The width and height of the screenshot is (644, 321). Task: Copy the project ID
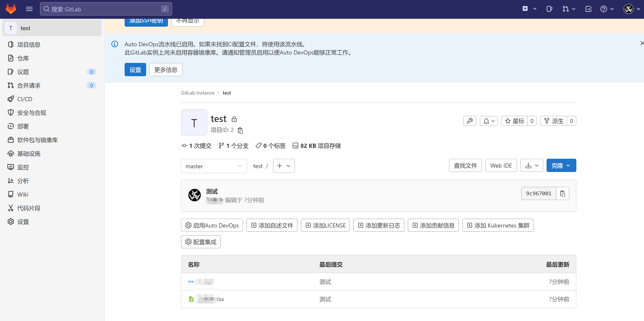(240, 130)
